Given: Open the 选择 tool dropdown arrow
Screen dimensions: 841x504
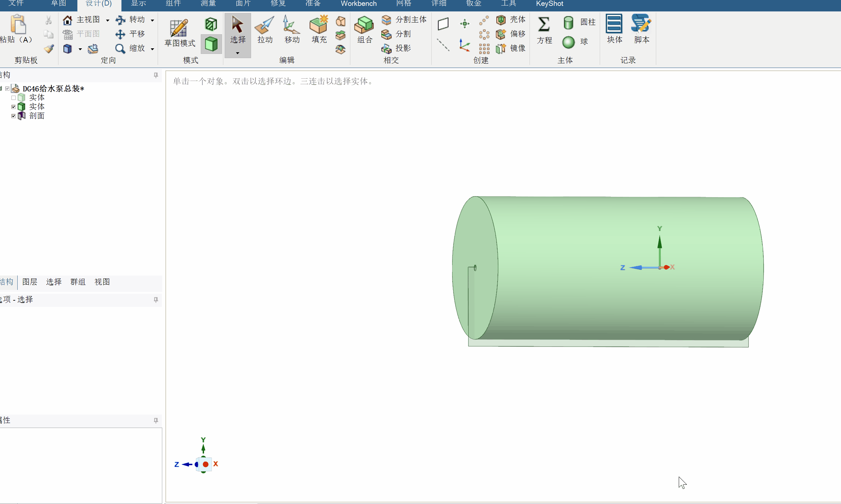Looking at the screenshot, I should (x=237, y=53).
